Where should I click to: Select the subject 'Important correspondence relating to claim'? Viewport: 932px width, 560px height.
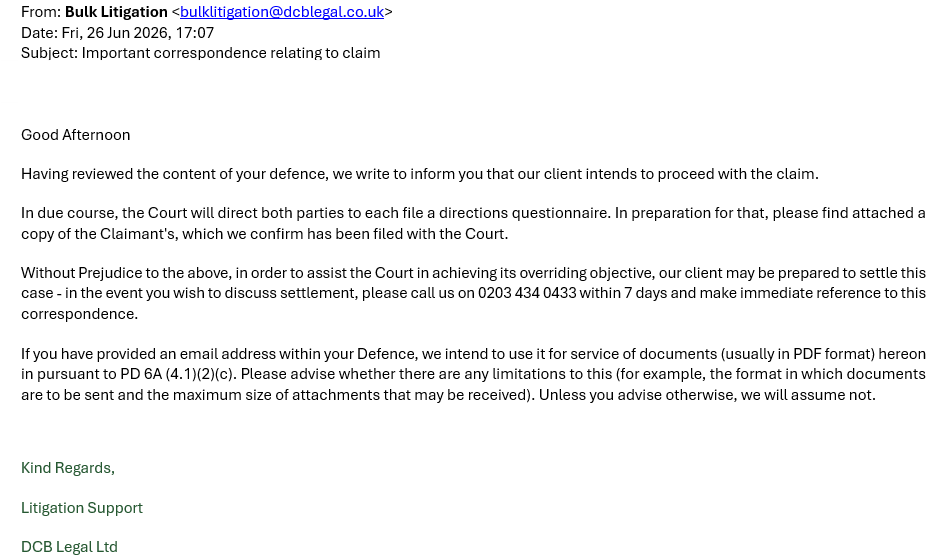(x=231, y=53)
